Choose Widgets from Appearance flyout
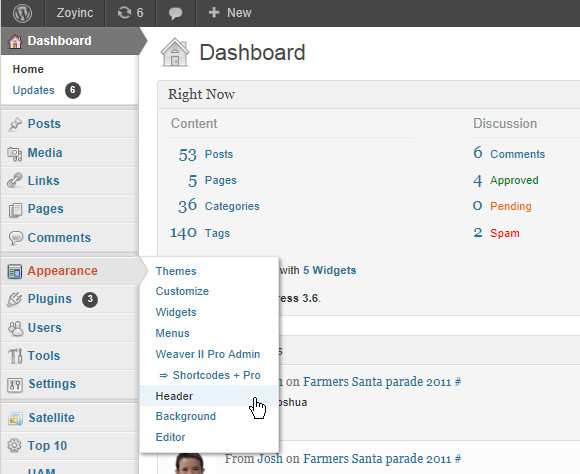This screenshot has height=474, width=580. tap(176, 312)
